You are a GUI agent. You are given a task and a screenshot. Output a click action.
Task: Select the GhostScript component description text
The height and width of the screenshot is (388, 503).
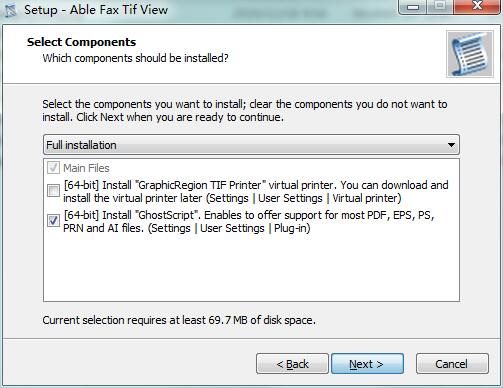pyautogui.click(x=249, y=222)
